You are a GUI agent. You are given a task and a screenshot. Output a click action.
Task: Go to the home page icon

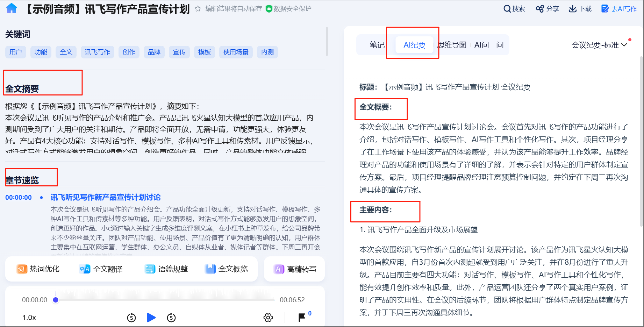12,8
